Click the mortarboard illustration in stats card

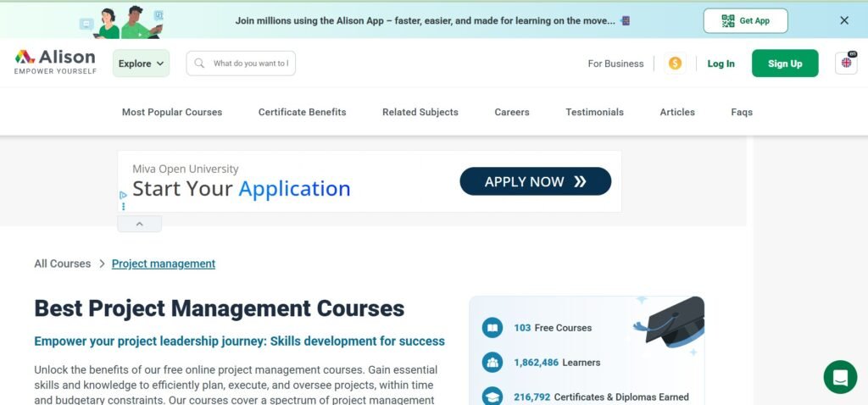[x=670, y=323]
